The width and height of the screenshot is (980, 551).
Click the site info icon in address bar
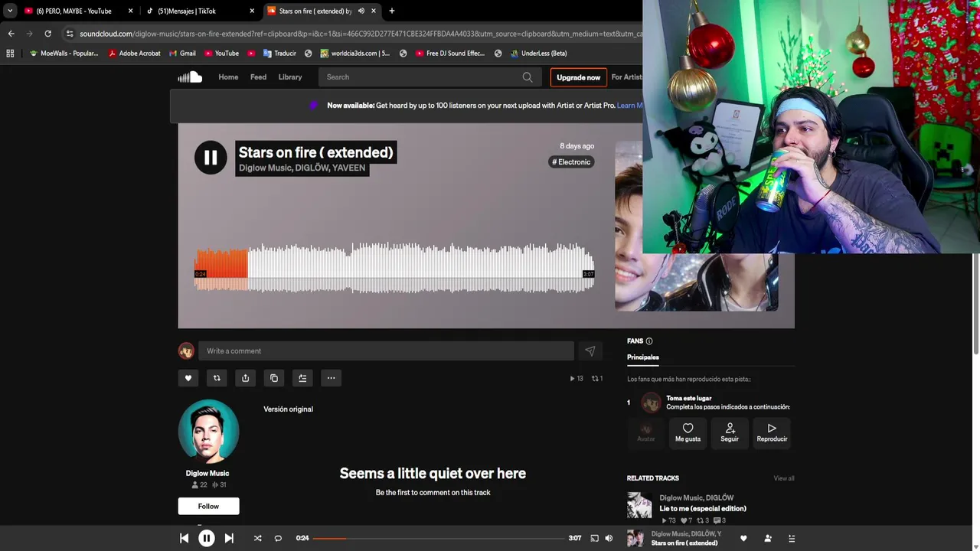pos(70,34)
